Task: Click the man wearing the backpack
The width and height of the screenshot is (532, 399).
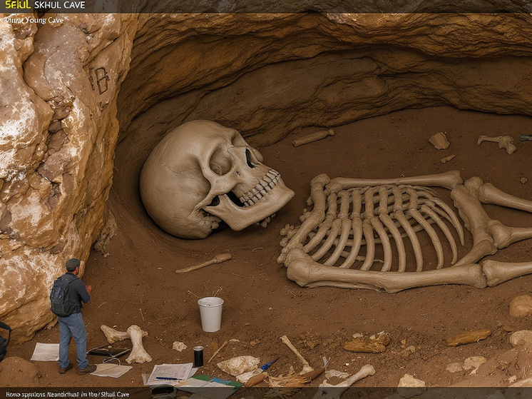Action: [x=71, y=314]
